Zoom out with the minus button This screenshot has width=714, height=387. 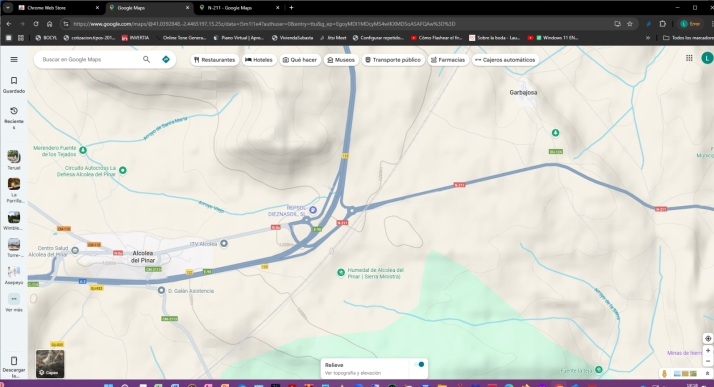click(x=708, y=362)
